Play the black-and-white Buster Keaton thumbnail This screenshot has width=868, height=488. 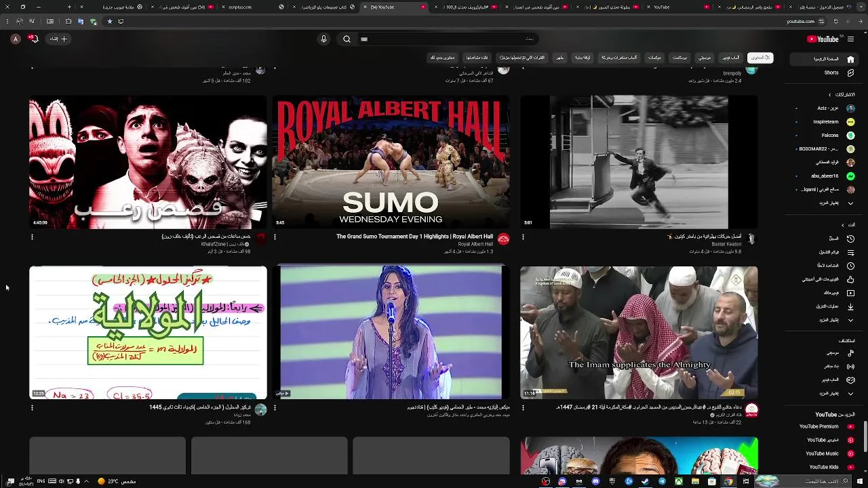(x=639, y=162)
